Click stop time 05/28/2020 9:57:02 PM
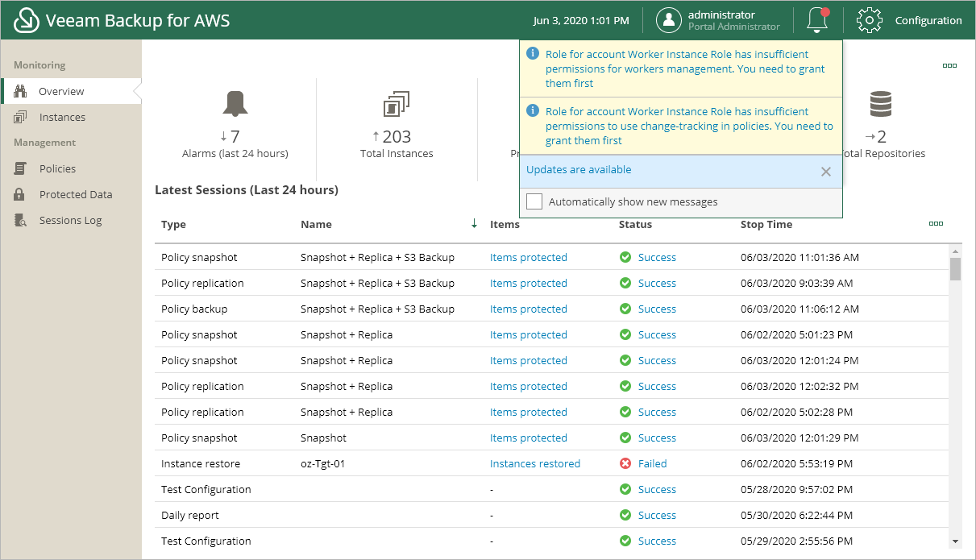 pos(796,489)
